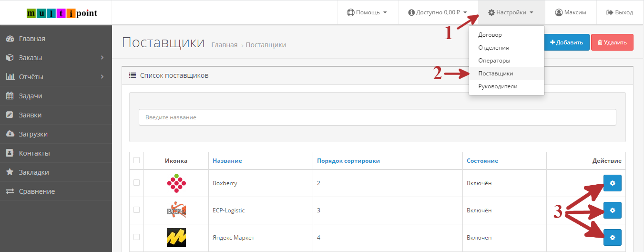Select Руководители from Настройки menu
Image resolution: width=644 pixels, height=252 pixels.
click(x=506, y=86)
